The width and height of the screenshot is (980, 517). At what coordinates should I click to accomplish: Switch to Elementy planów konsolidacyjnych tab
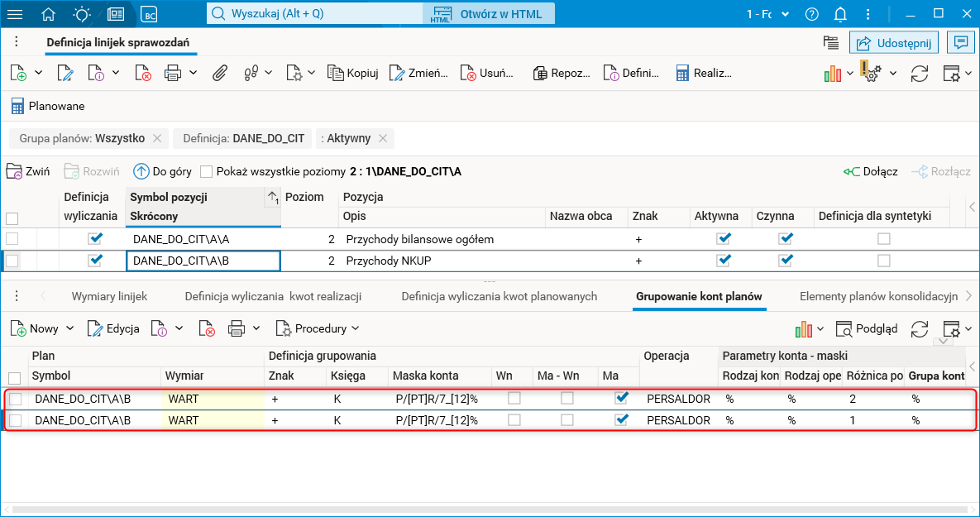coord(879,296)
